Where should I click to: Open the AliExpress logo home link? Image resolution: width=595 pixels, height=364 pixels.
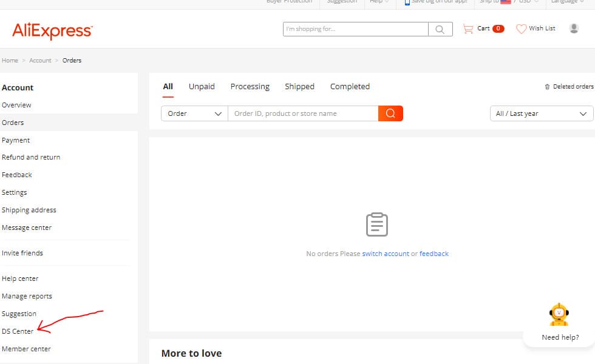click(x=52, y=31)
